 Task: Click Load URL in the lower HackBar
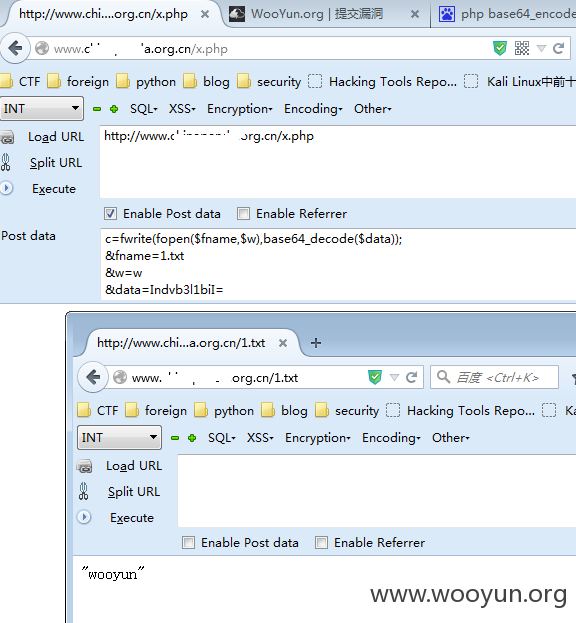pyautogui.click(x=134, y=466)
